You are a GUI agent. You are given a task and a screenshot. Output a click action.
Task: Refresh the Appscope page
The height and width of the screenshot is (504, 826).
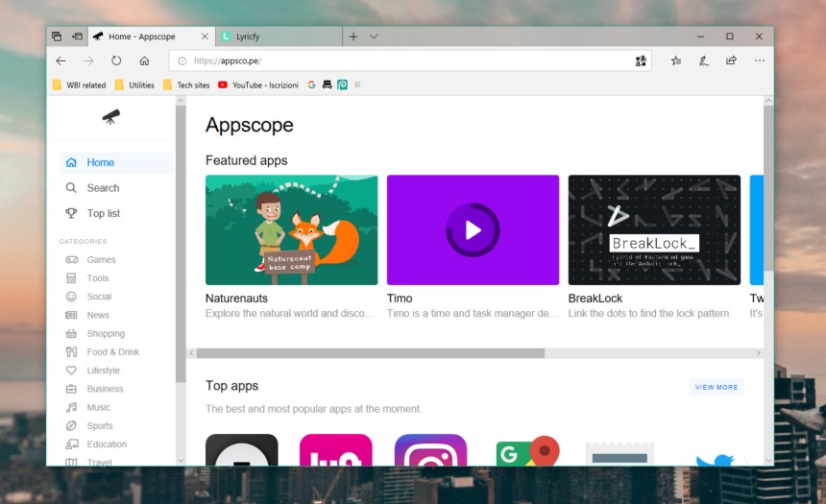click(116, 61)
